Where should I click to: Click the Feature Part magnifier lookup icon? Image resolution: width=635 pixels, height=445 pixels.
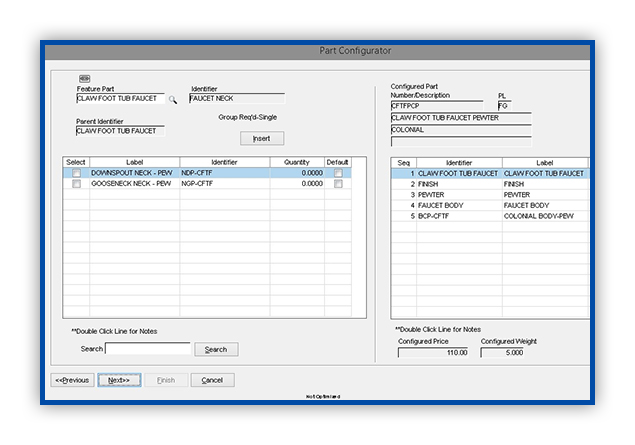[x=173, y=100]
